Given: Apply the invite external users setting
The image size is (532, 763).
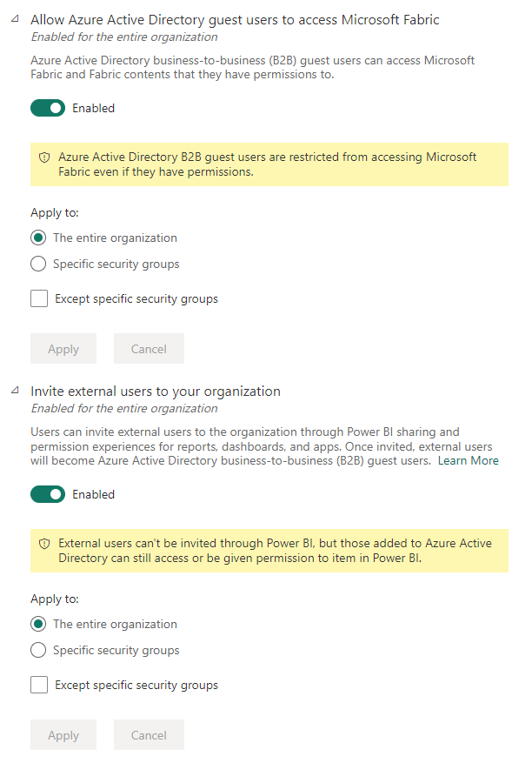Looking at the screenshot, I should [x=63, y=734].
